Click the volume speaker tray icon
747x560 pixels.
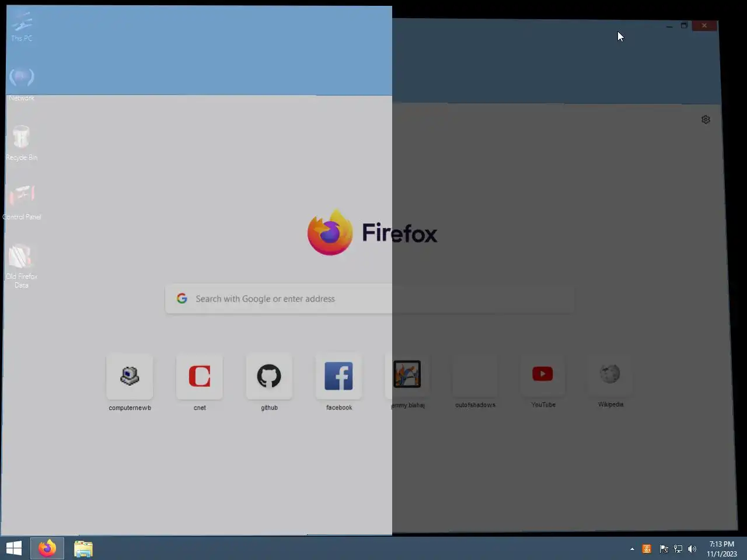click(692, 549)
